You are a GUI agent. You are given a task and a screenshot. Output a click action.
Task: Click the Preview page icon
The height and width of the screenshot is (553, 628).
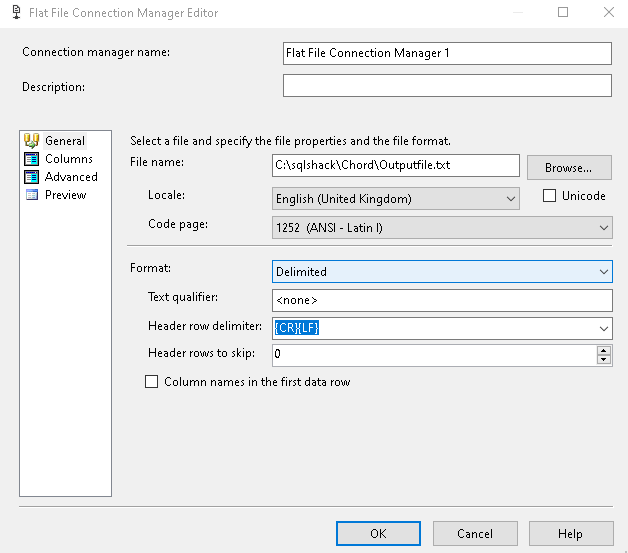[x=31, y=195]
